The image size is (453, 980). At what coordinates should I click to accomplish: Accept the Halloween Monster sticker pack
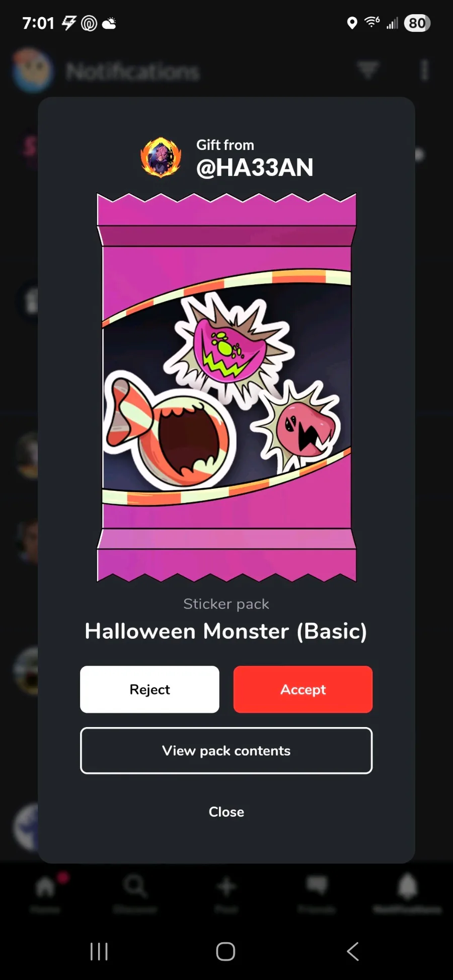point(303,689)
